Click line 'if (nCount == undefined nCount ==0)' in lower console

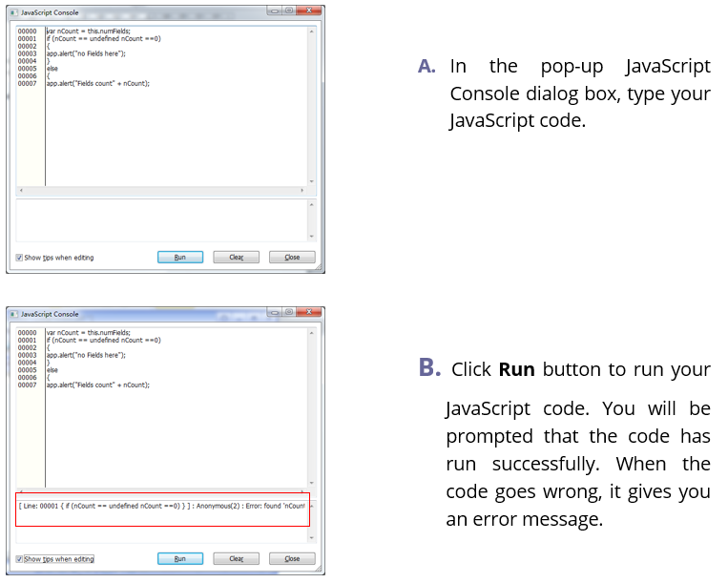point(104,341)
